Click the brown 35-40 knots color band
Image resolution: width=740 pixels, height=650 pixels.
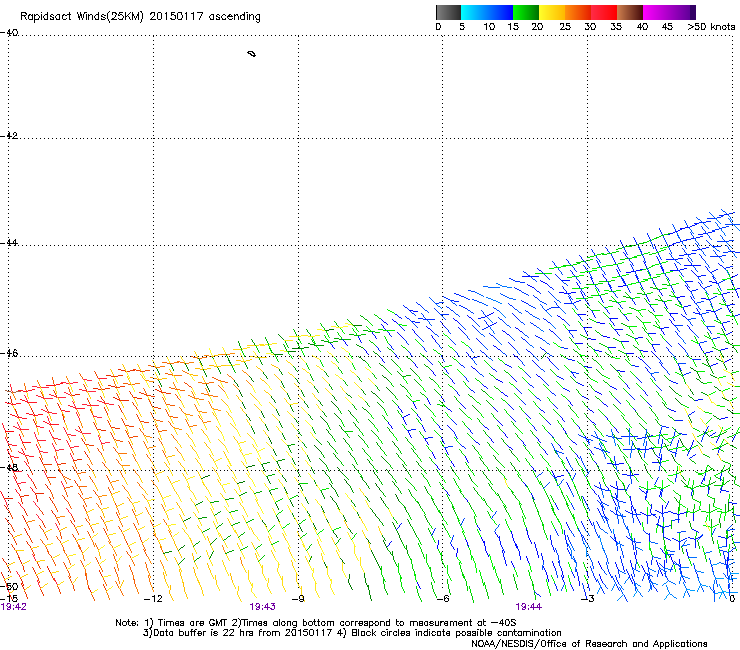click(x=630, y=12)
